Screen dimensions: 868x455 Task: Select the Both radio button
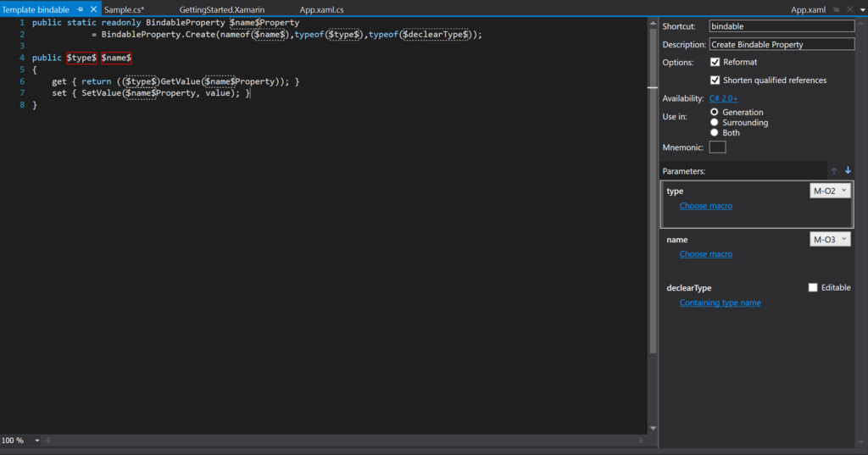tap(714, 133)
